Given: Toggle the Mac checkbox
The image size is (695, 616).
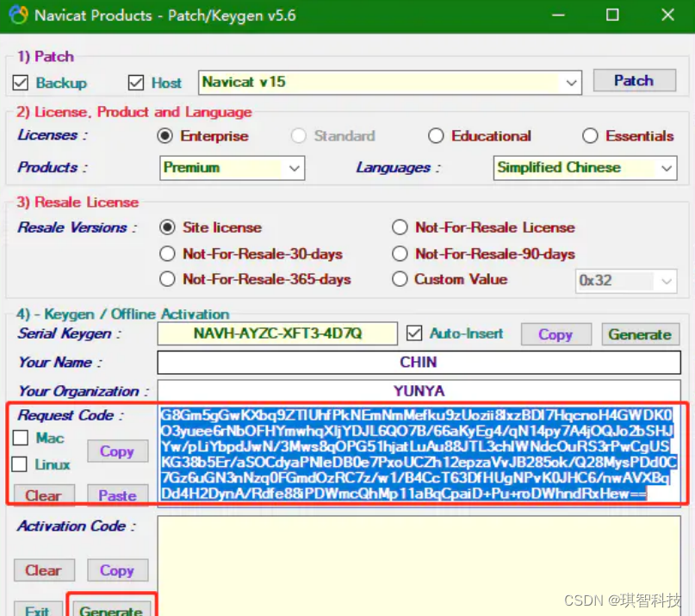Looking at the screenshot, I should pos(21,438).
